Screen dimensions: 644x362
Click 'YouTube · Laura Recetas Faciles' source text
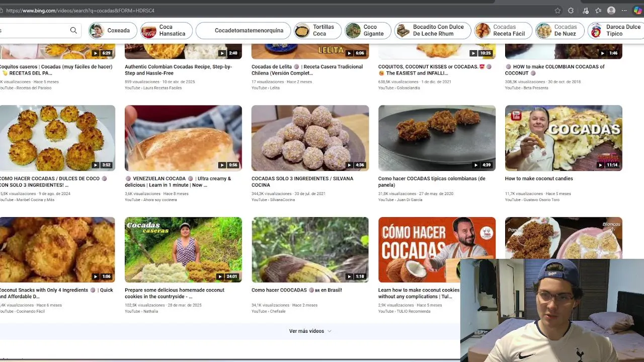153,88
